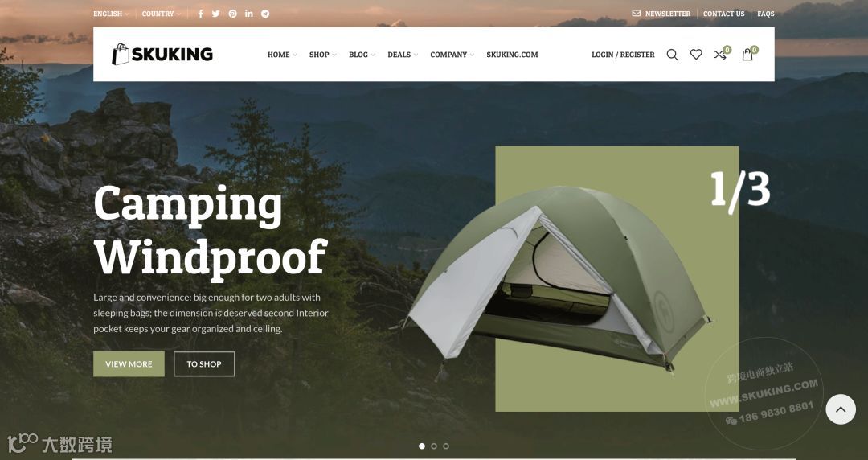The height and width of the screenshot is (460, 868).
Task: Expand the Country selector dropdown
Action: coord(161,14)
